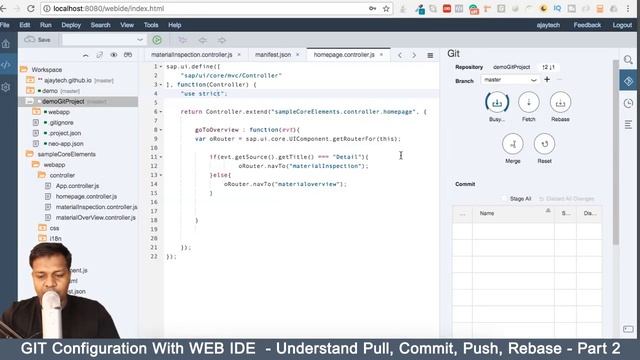Open the Branch master dropdown

510,80
